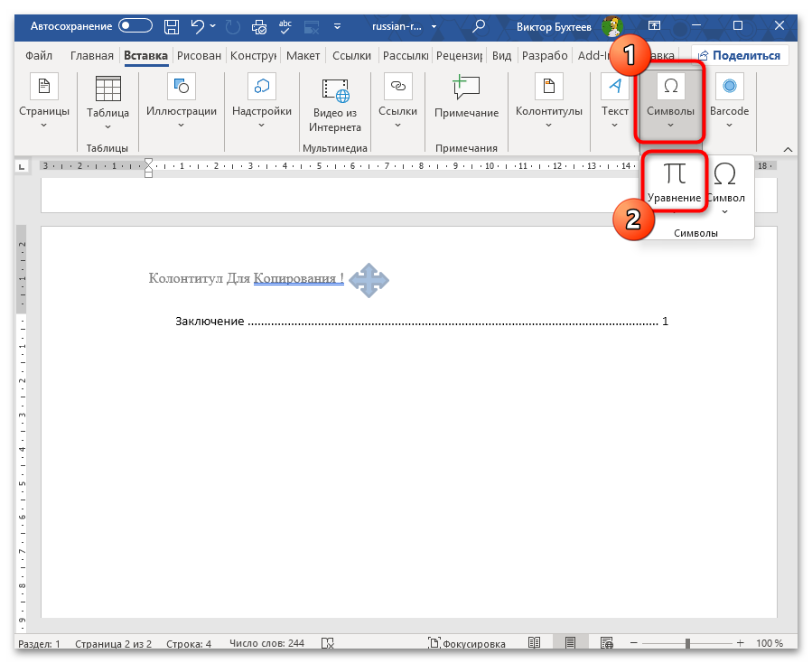Click the Поделиться share button

tap(740, 55)
